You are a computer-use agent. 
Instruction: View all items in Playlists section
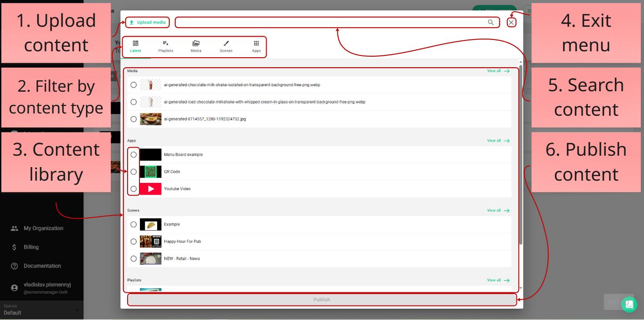click(498, 280)
